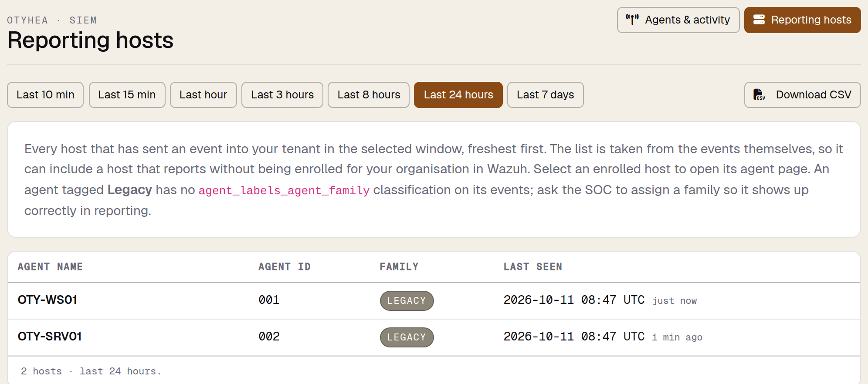Click the Reporting hosts page heading
The height and width of the screenshot is (384, 868).
(x=91, y=40)
